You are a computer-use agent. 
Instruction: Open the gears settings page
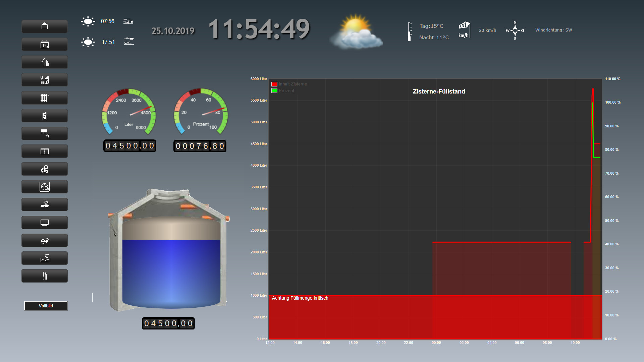pyautogui.click(x=45, y=169)
